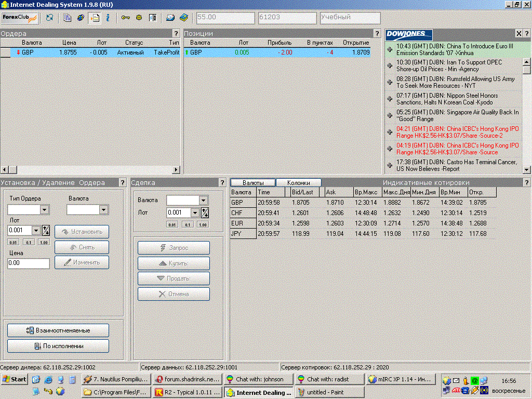Viewport: 532px width, 399px height.
Task: Click the Взаимоотменяемые button
Action: 58,330
